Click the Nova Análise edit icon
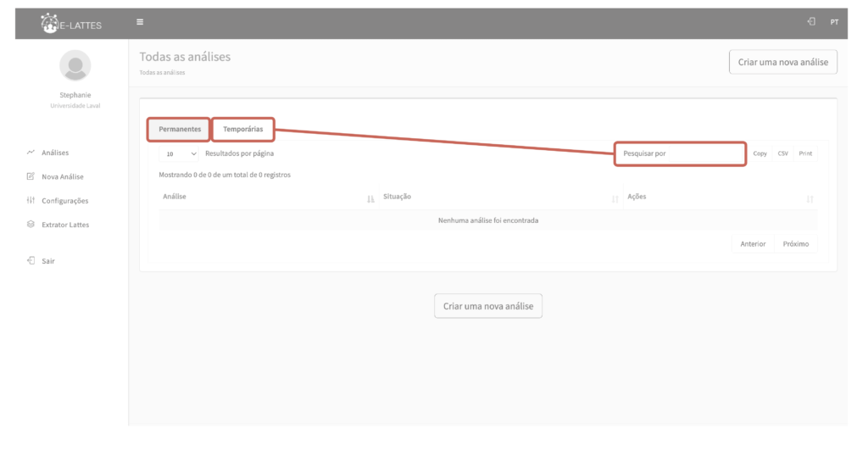The height and width of the screenshot is (462, 868). tap(31, 176)
